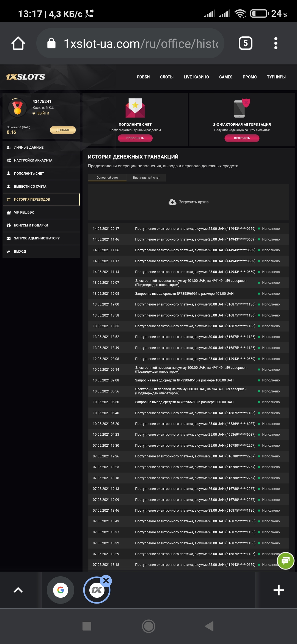The width and height of the screenshot is (297, 644).
Task: Close the 1X tab thumbnail
Action: [106, 581]
